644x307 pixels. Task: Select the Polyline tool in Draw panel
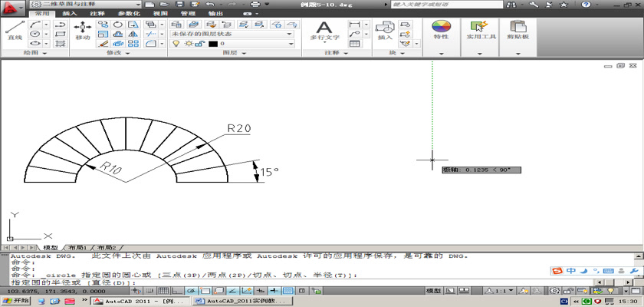[61, 25]
